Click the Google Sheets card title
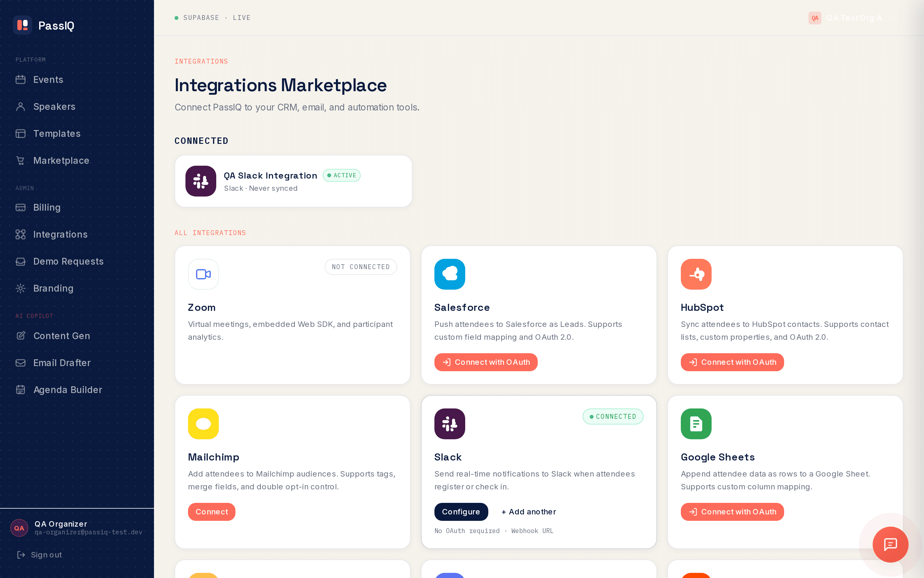924x578 pixels. tap(717, 457)
